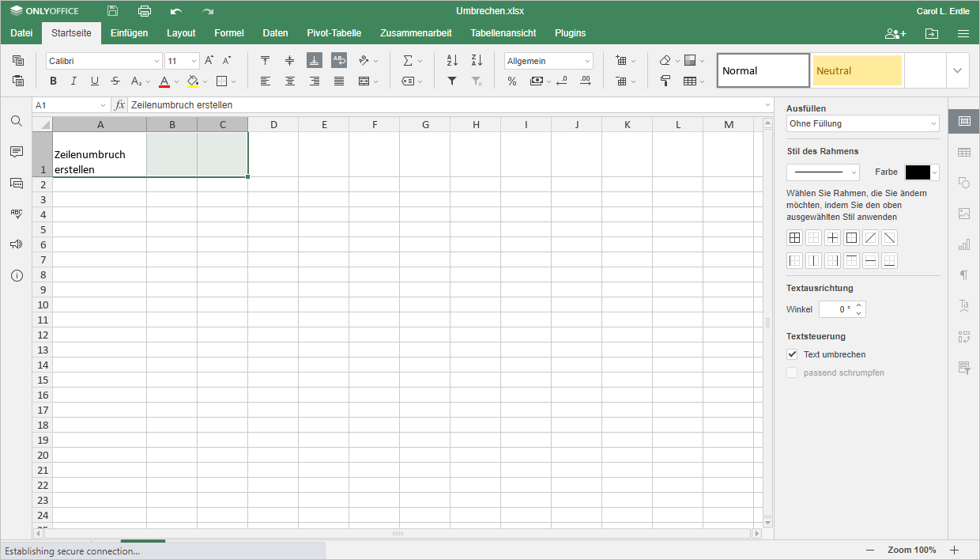980x560 pixels.
Task: Apply a filter with the funnel icon
Action: pos(452,81)
